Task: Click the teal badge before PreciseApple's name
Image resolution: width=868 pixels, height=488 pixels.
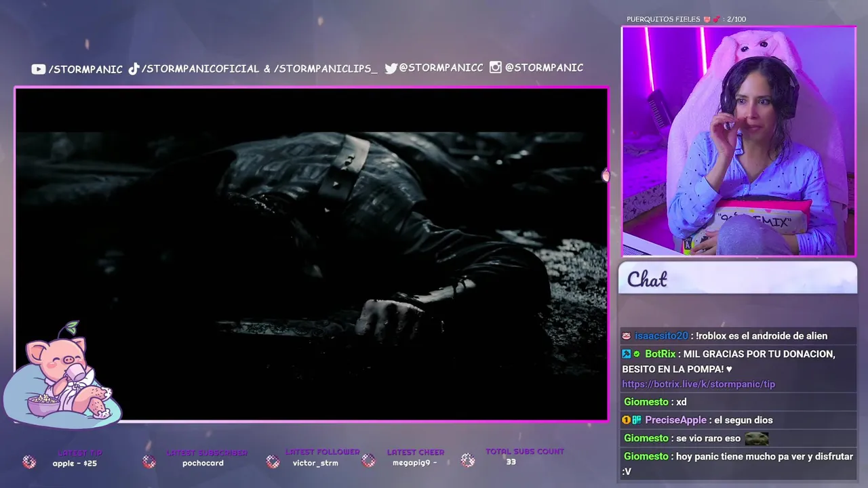Action: [x=637, y=420]
